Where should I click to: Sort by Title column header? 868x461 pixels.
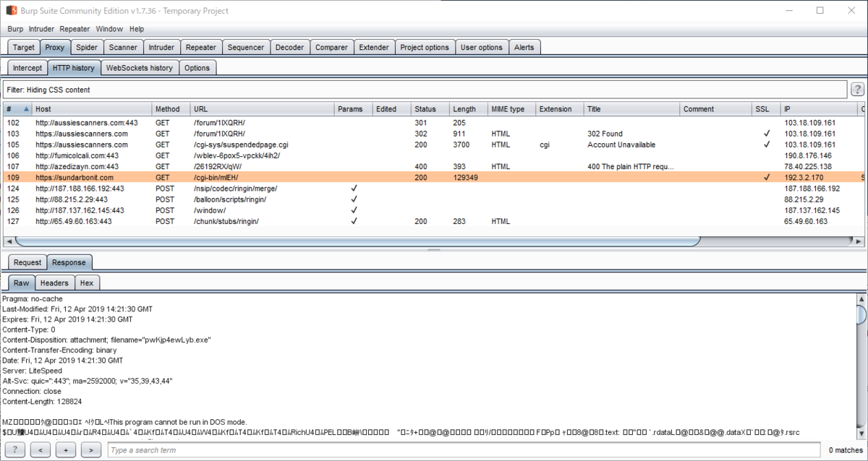point(632,109)
